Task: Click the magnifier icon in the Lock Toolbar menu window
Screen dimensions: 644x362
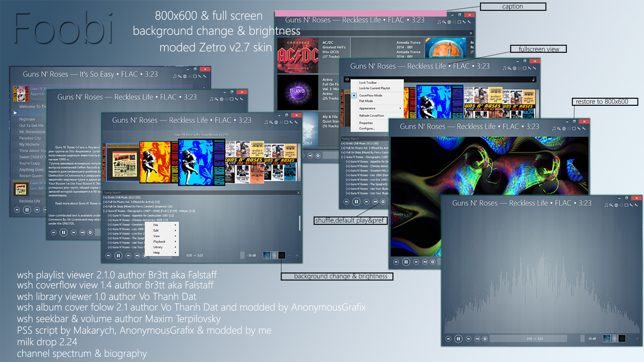Action: click(509, 68)
